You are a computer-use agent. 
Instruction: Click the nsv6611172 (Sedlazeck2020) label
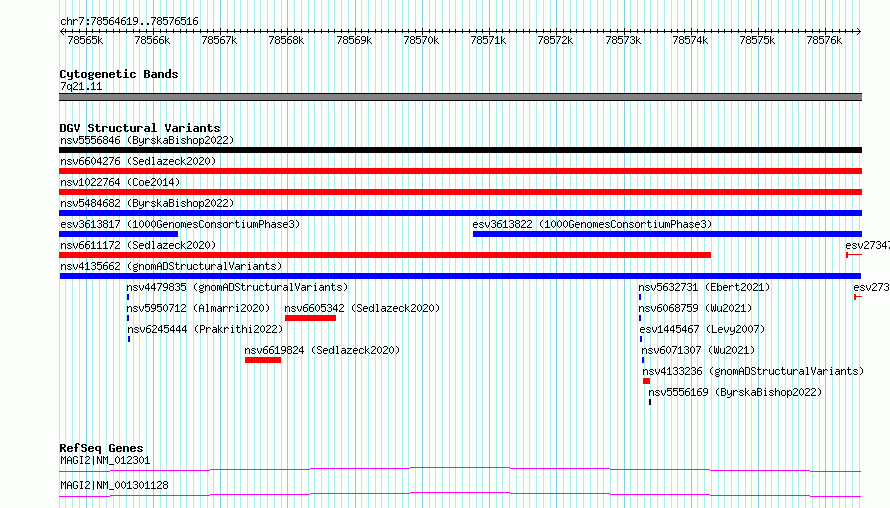[x=138, y=245]
